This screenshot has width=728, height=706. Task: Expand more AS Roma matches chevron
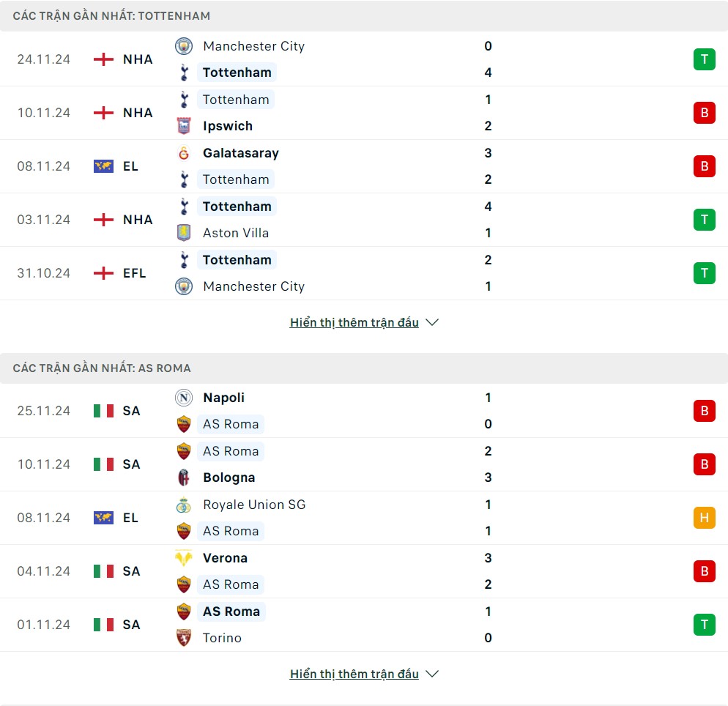pyautogui.click(x=432, y=674)
